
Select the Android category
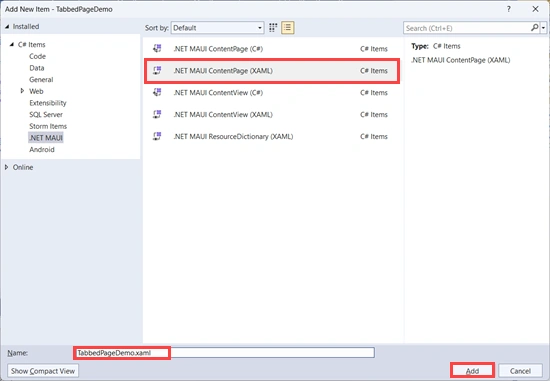[42, 149]
